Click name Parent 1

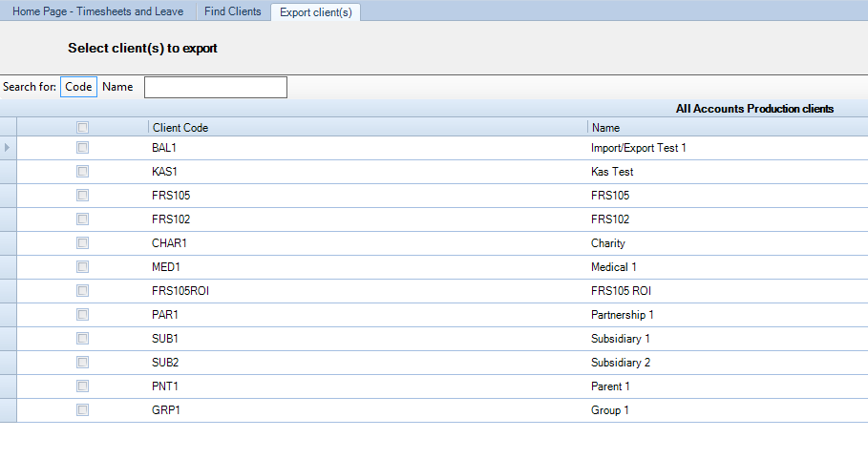coord(610,386)
